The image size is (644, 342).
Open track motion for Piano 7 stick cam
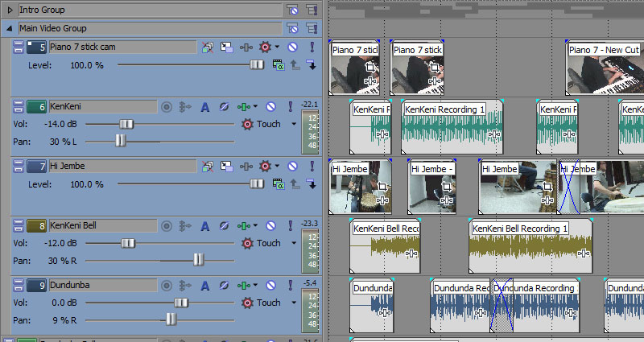coord(226,47)
